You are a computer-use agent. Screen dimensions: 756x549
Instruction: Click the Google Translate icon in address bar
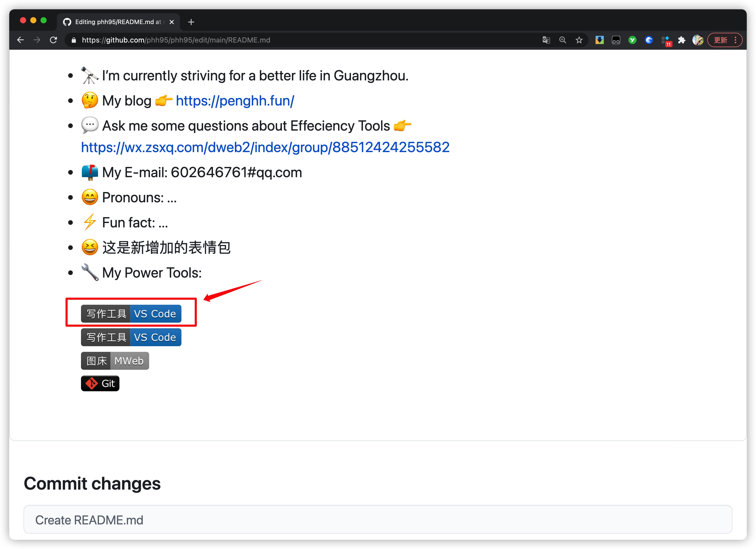coord(546,40)
